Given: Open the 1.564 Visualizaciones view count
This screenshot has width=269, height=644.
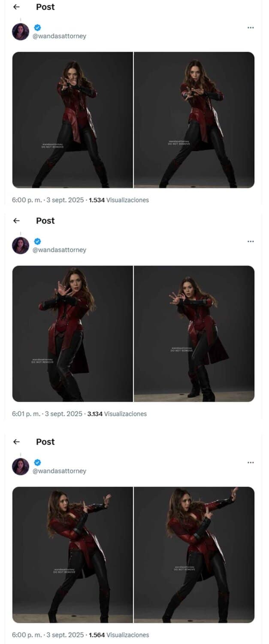Looking at the screenshot, I should [x=119, y=635].
